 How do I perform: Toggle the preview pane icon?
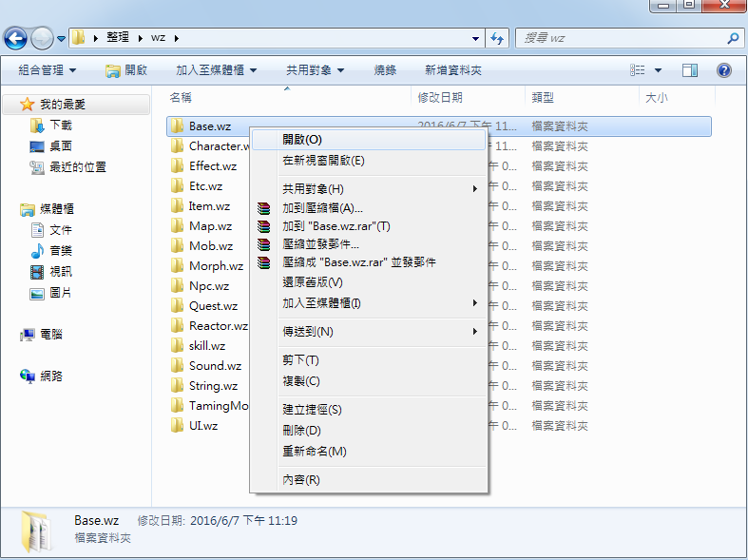[x=690, y=70]
